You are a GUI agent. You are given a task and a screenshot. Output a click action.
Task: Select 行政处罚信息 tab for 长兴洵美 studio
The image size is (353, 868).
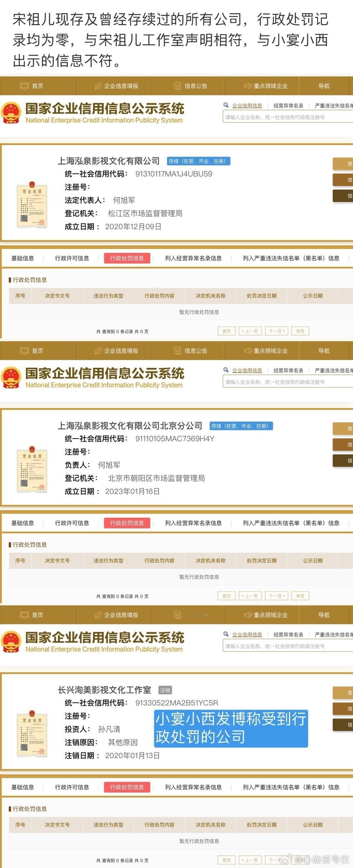(x=127, y=787)
